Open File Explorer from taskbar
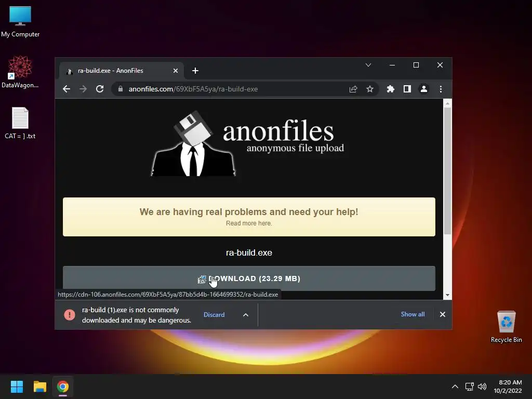532x399 pixels. click(39, 387)
